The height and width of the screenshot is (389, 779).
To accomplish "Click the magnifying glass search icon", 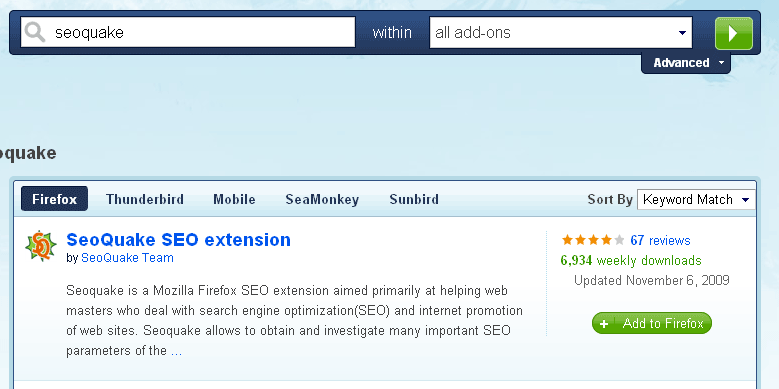I will point(35,33).
